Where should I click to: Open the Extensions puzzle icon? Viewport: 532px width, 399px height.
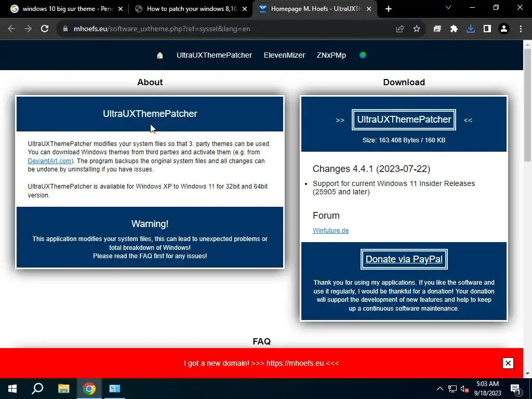pos(454,29)
